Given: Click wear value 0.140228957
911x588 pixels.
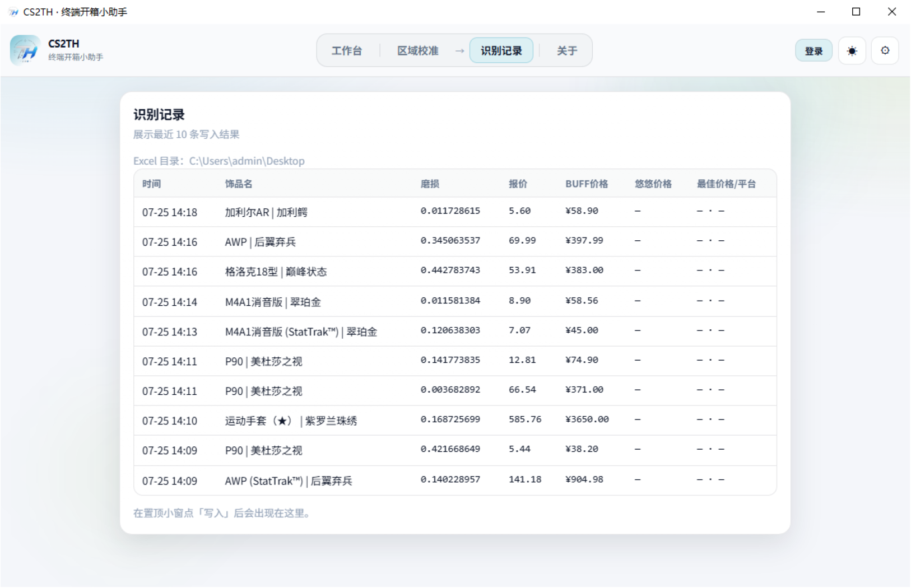Looking at the screenshot, I should [450, 479].
